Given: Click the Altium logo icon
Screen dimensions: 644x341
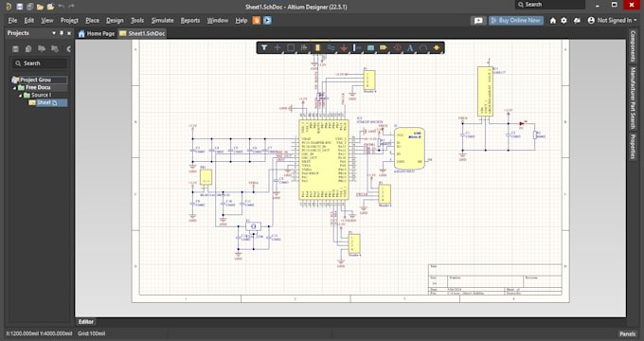Looking at the screenshot, I should 9,7.
